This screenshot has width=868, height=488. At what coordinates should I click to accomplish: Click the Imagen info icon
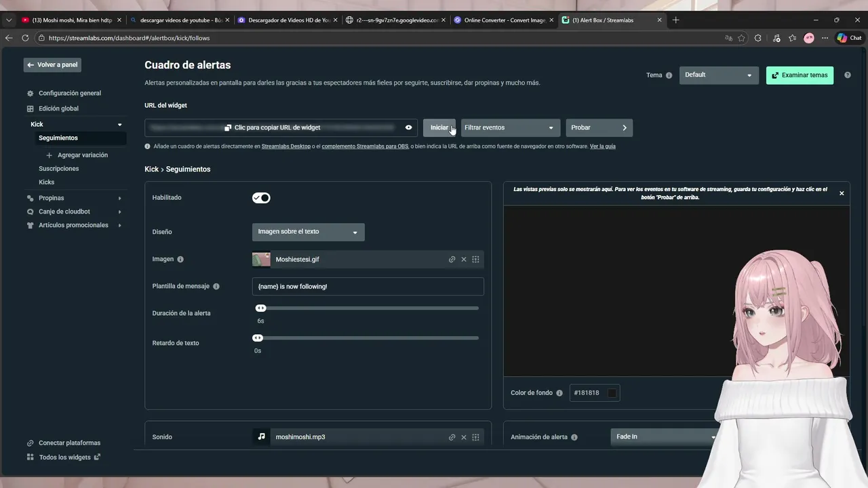[180, 260]
